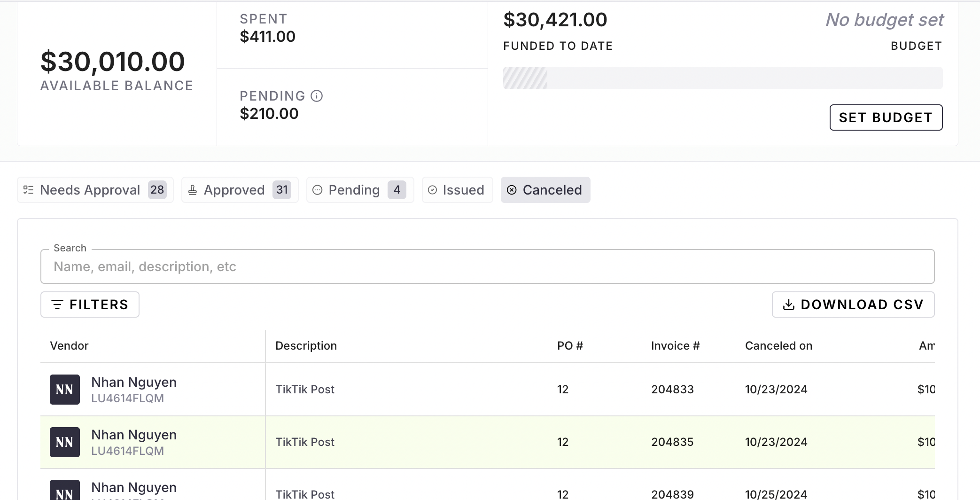Click the download arrow icon
The height and width of the screenshot is (500, 980).
click(x=788, y=305)
